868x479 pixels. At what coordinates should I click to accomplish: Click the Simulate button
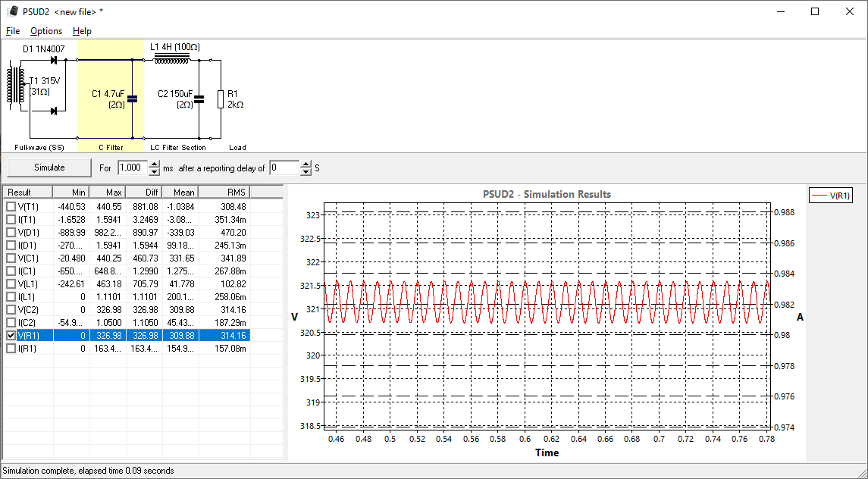click(49, 167)
